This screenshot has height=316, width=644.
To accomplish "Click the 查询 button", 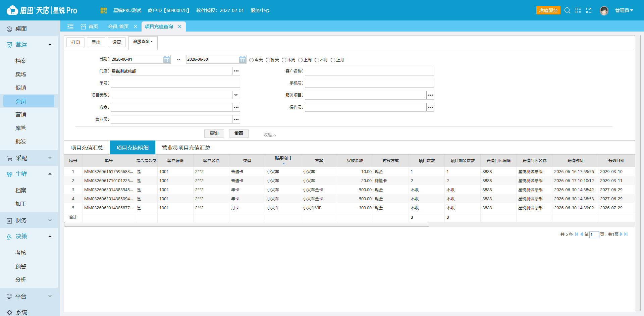I will [x=214, y=134].
